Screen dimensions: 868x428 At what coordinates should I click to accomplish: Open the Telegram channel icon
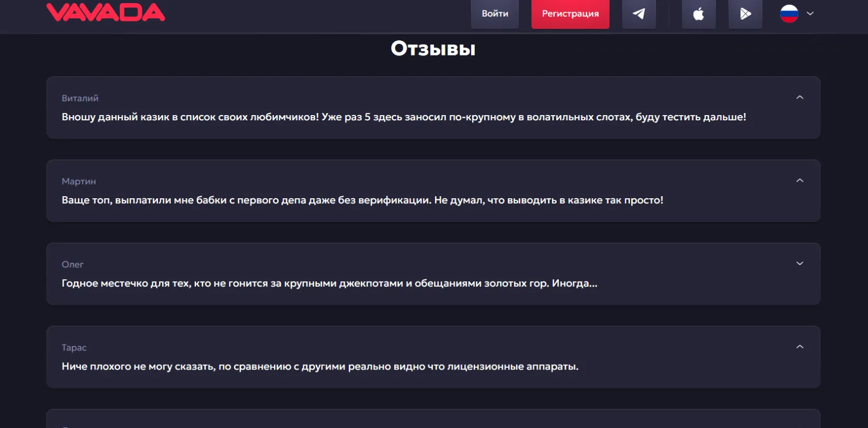click(638, 14)
